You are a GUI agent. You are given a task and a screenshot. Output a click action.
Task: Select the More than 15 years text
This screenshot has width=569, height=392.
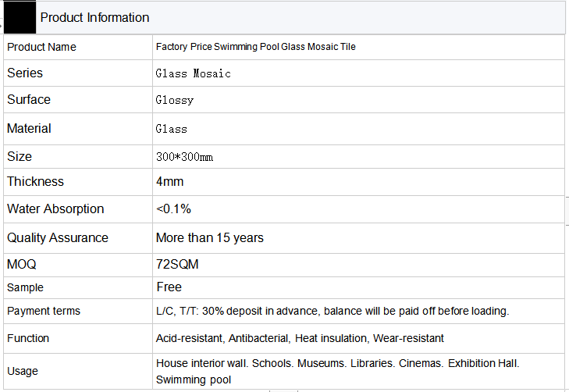point(210,237)
